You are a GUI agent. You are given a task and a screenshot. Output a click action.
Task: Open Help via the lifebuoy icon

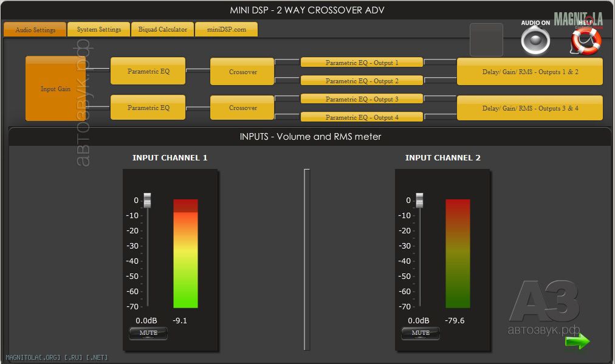586,41
